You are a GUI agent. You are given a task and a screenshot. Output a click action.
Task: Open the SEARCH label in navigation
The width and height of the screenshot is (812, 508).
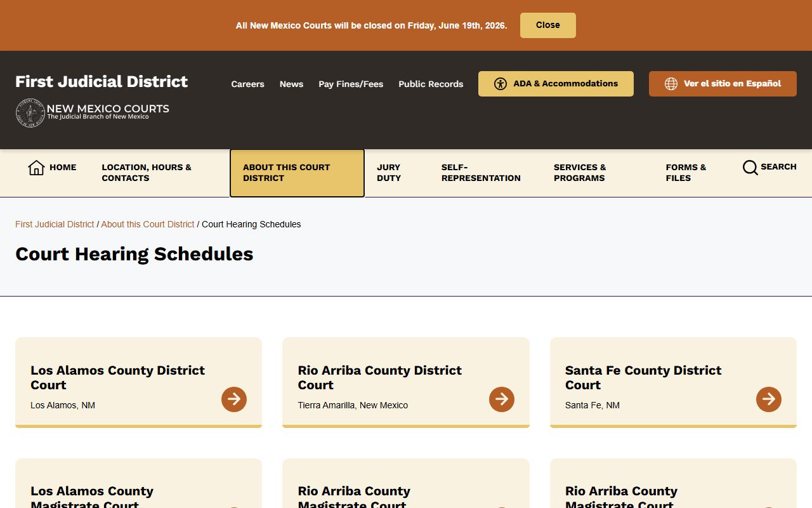pyautogui.click(x=778, y=167)
